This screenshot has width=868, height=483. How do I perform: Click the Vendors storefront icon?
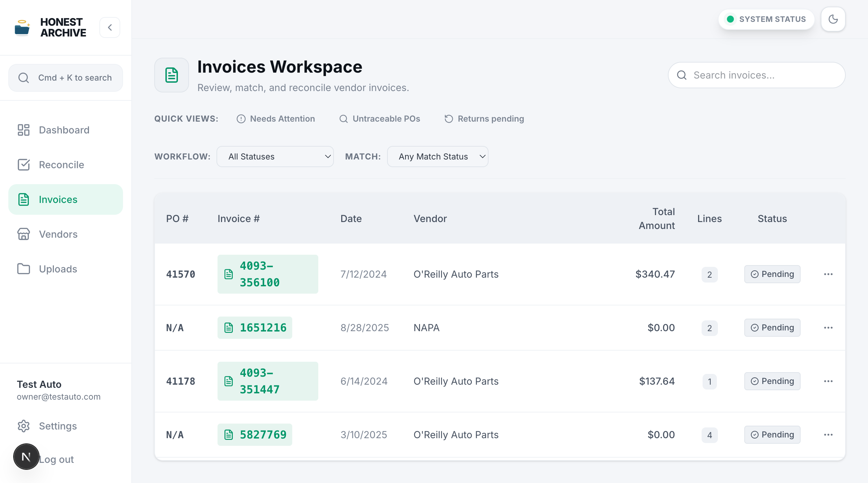pos(24,234)
